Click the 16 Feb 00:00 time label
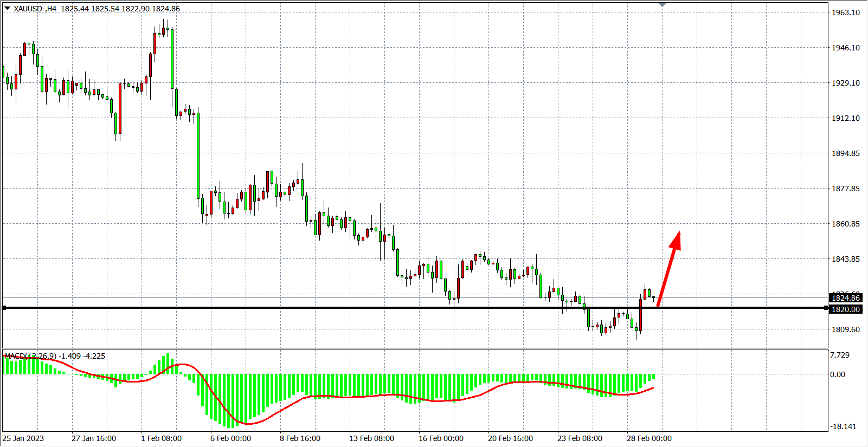This screenshot has height=447, width=868. pyautogui.click(x=441, y=438)
